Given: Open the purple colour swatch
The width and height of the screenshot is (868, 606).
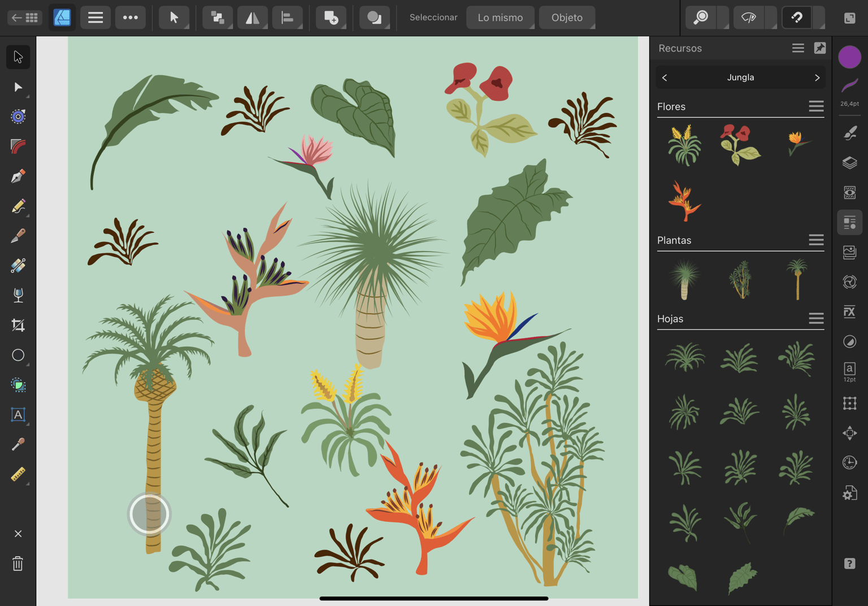Looking at the screenshot, I should pyautogui.click(x=849, y=57).
